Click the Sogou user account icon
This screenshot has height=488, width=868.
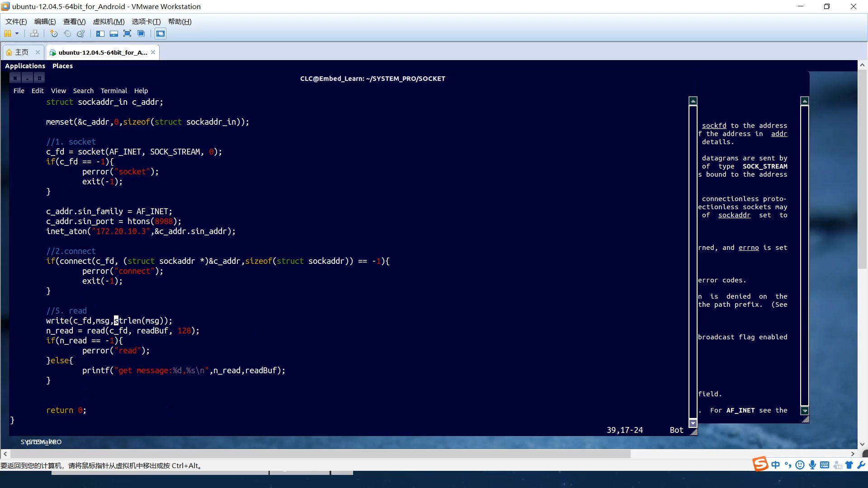tap(837, 465)
